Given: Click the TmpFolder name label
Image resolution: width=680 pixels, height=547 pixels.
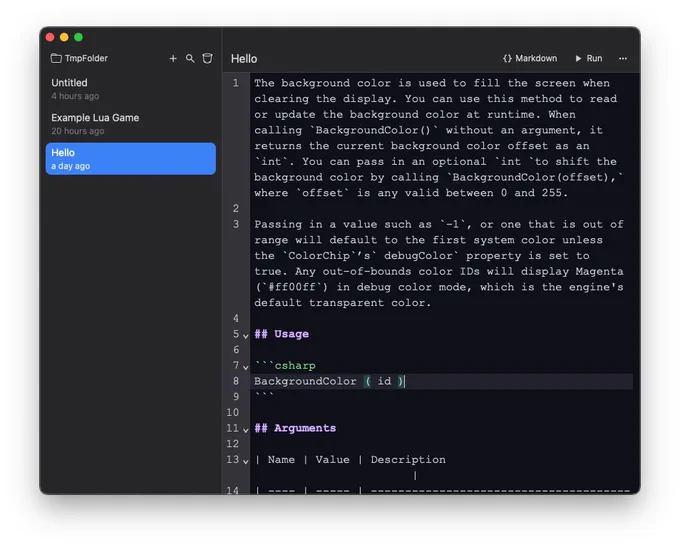Looking at the screenshot, I should [86, 58].
